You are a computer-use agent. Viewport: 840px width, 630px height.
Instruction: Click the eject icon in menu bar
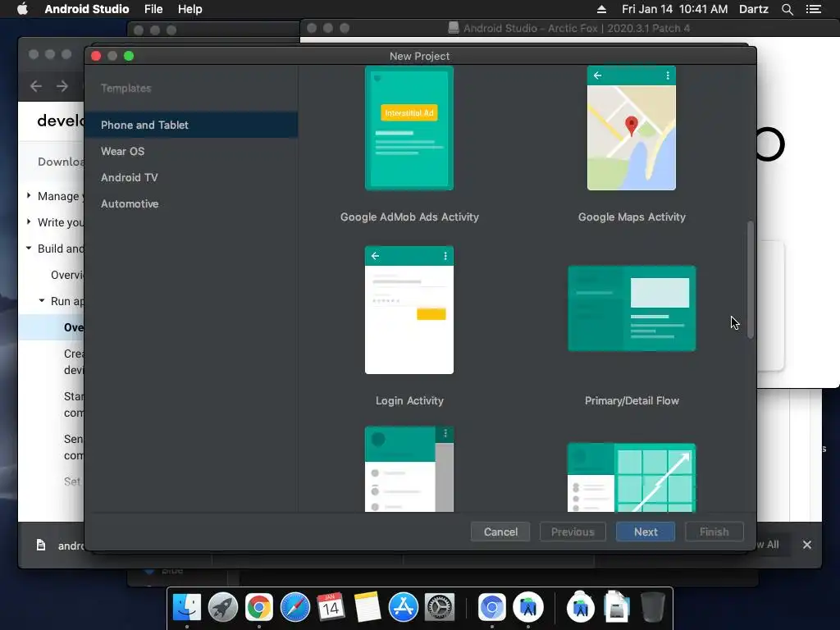point(601,9)
